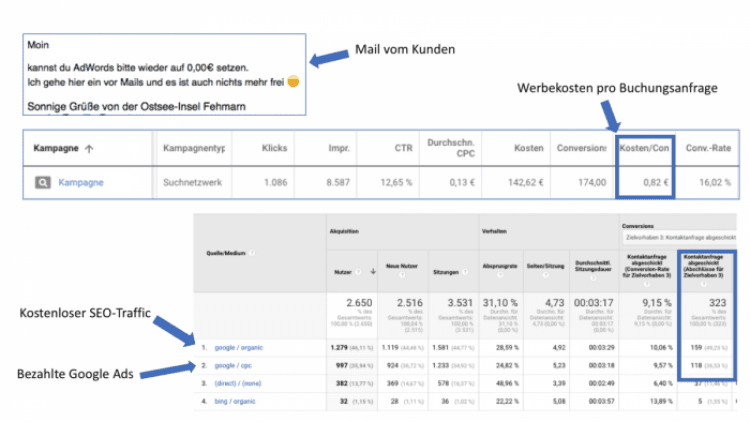Screen dimensions: 750x443
Task: Select the 323 total goal completions
Action: click(x=717, y=303)
